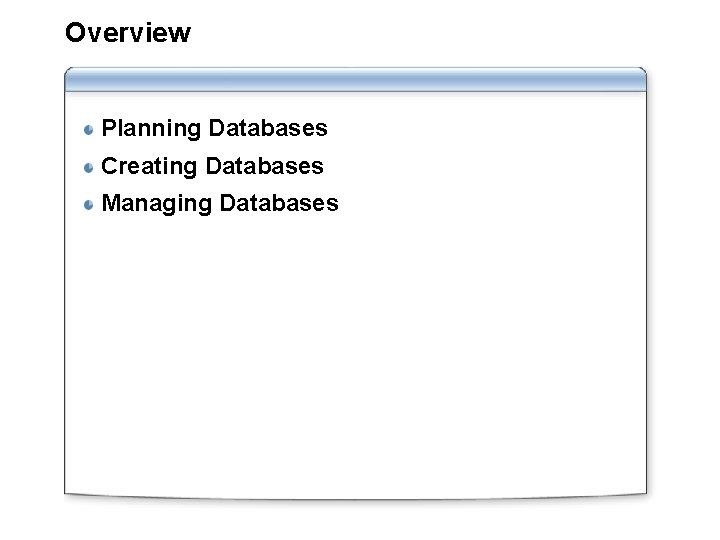Viewport: 720px width, 540px height.
Task: Click the word Planning in first bullet
Action: click(151, 129)
